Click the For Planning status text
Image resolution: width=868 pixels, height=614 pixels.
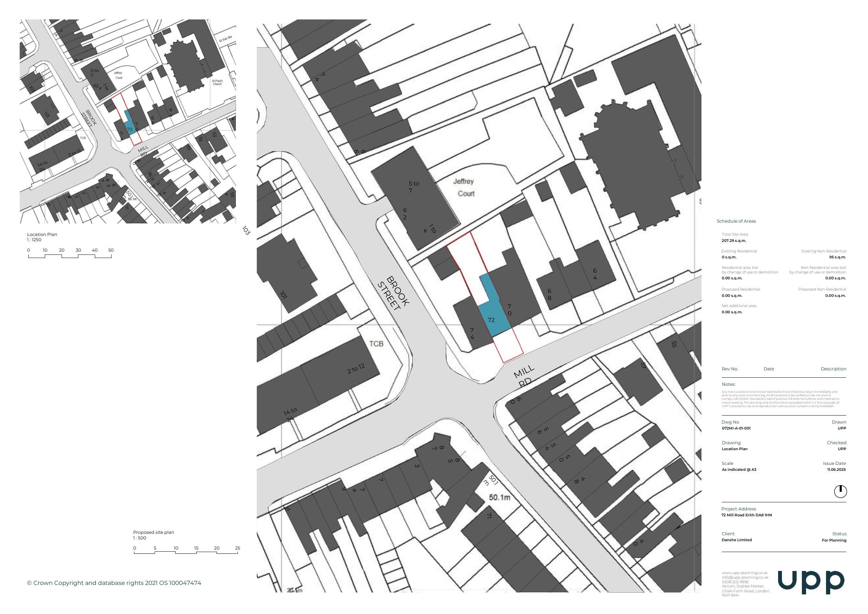click(x=834, y=540)
